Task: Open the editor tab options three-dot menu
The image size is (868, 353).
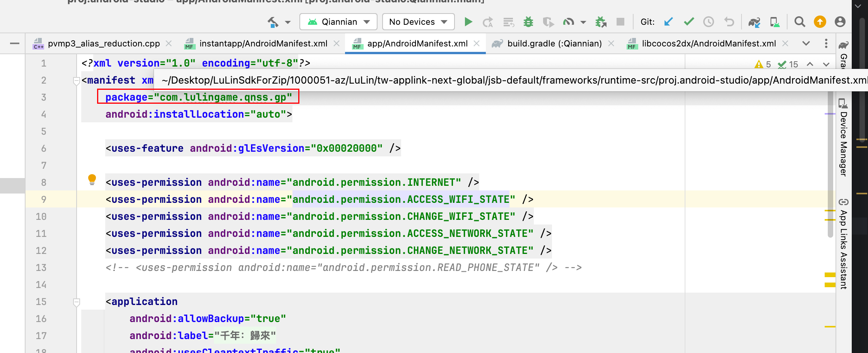Action: (x=826, y=43)
